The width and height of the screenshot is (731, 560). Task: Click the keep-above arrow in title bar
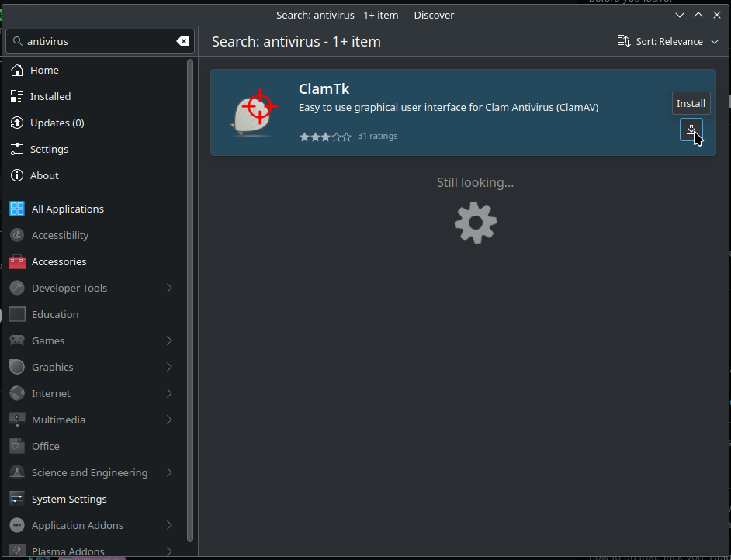pos(698,15)
